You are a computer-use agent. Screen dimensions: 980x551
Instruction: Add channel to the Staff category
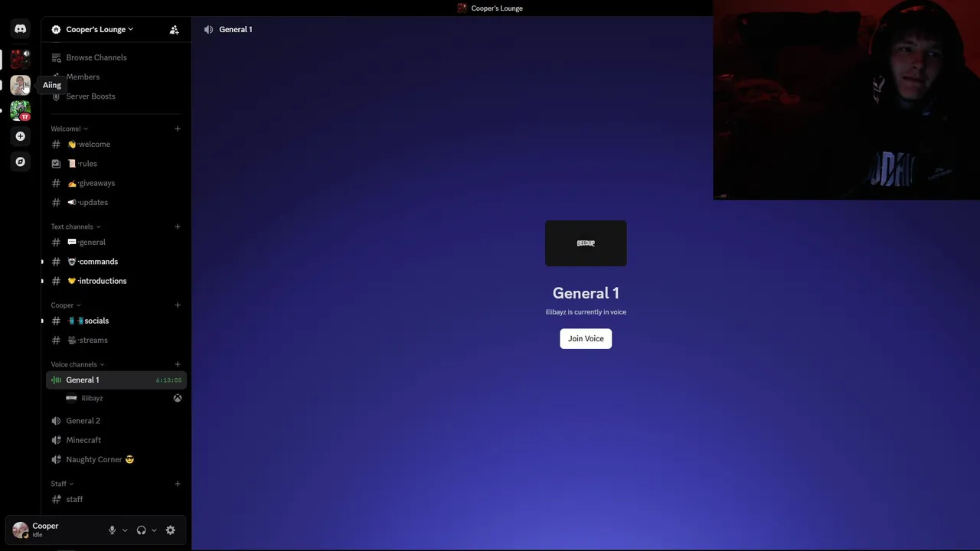coord(178,484)
